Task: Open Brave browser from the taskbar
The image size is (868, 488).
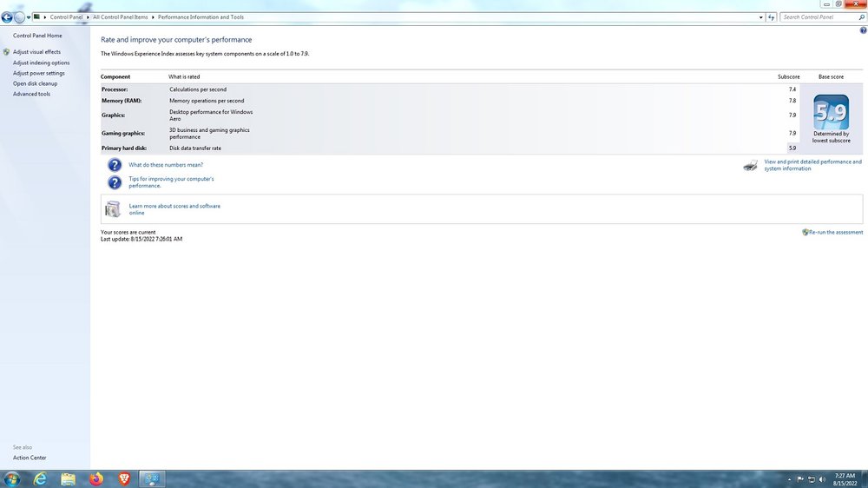Action: pos(124,478)
